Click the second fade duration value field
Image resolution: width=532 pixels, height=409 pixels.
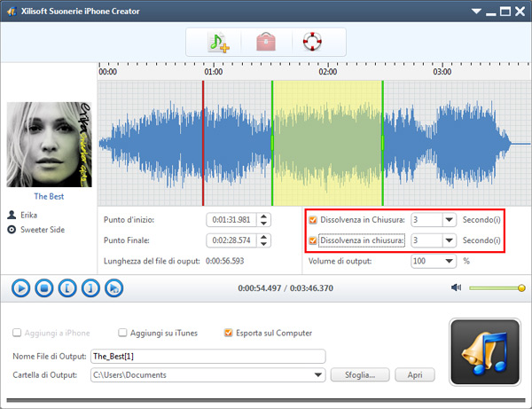(x=426, y=240)
